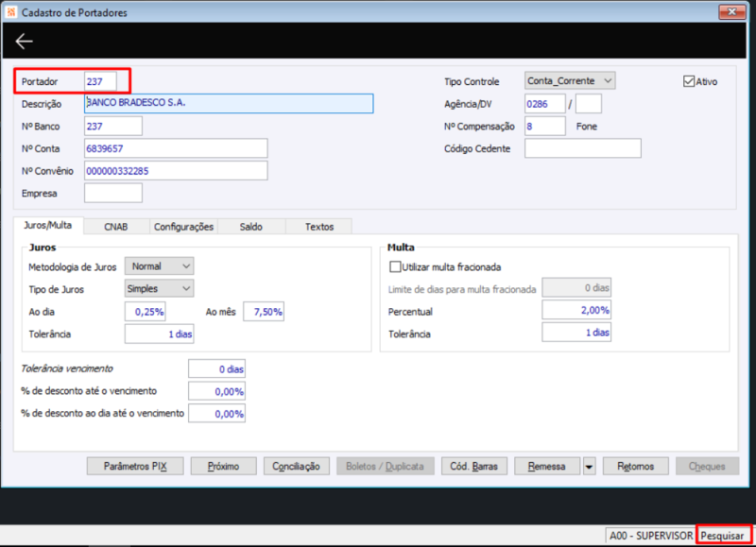Click the Limite de dias multa fracionada field

point(576,287)
